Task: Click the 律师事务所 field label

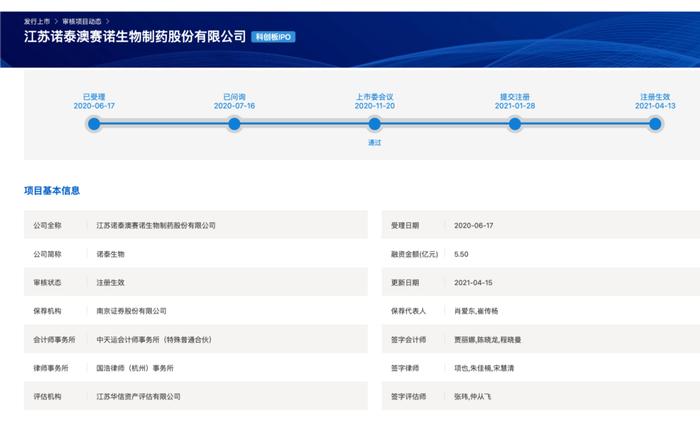Action: point(51,368)
